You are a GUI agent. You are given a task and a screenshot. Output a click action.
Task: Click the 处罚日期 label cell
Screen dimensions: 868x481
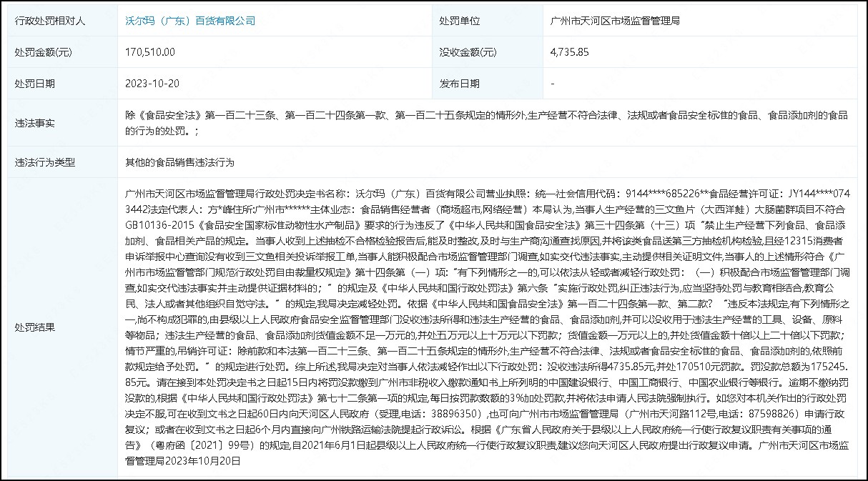point(35,83)
